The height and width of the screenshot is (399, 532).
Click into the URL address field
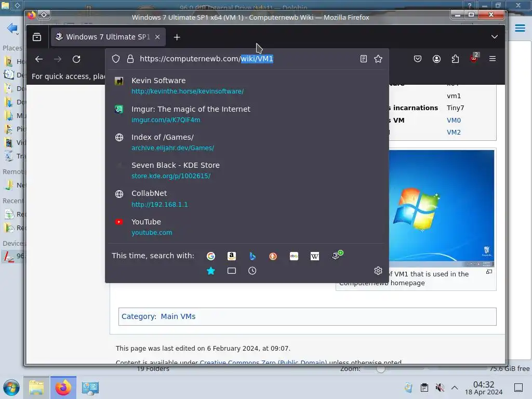click(x=246, y=59)
